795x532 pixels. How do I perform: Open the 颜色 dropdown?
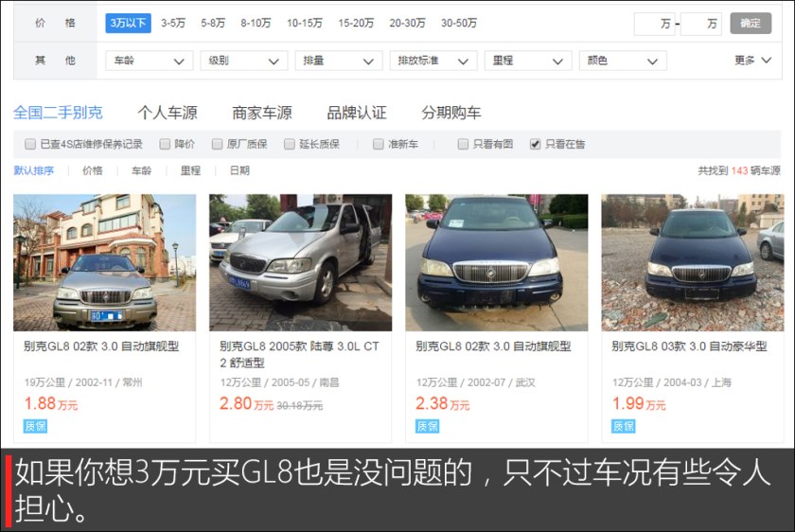(623, 61)
